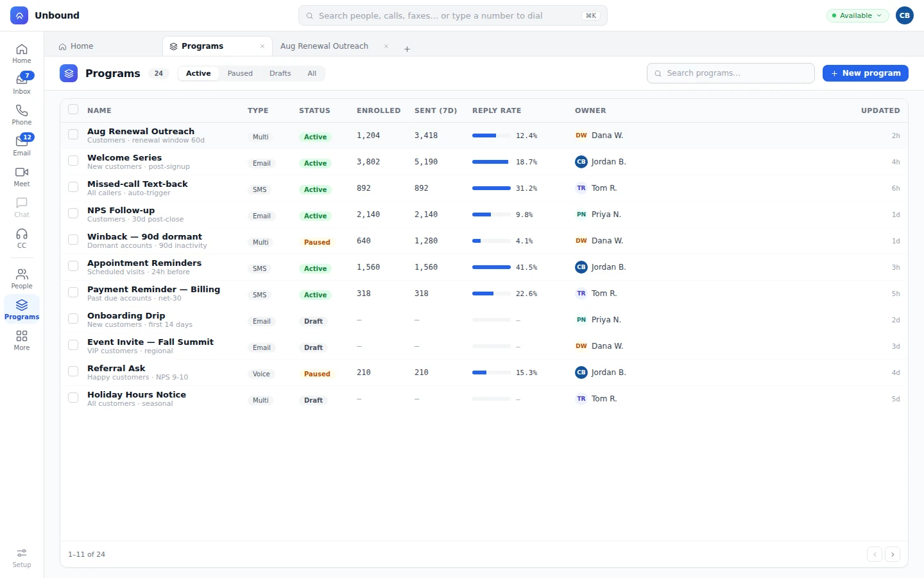
Task: Click the New program button
Action: [866, 73]
